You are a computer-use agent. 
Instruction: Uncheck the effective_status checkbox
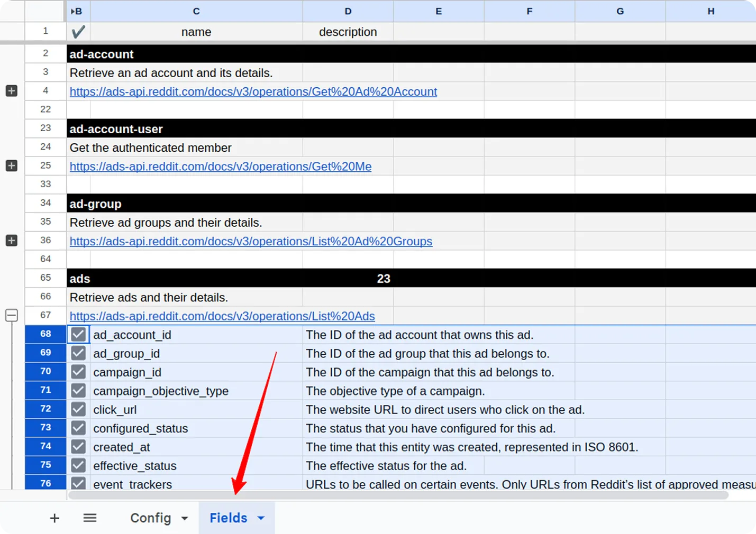point(78,465)
